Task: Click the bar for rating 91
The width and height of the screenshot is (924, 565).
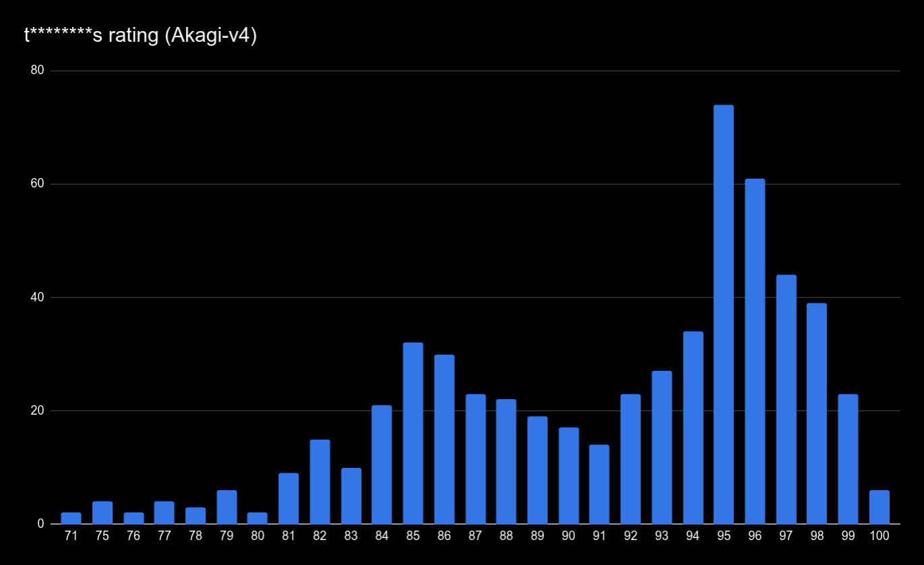Action: (599, 484)
